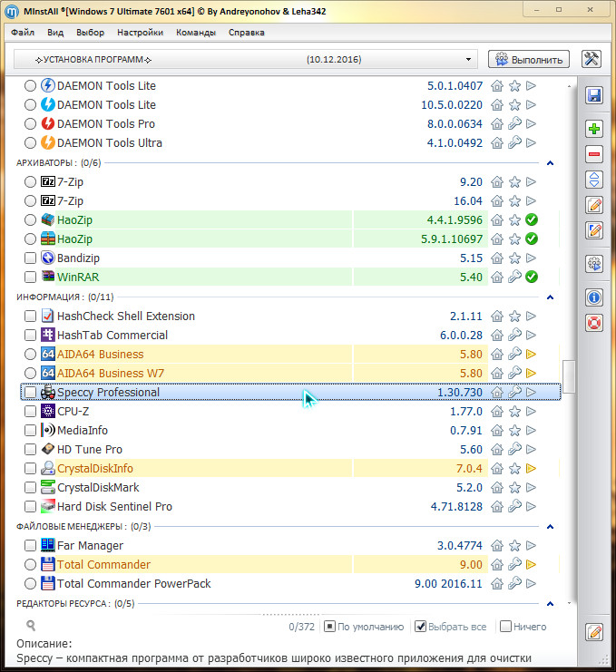616x672 pixels.
Task: Select radio button for DAEMON Tools Pro
Action: point(30,124)
